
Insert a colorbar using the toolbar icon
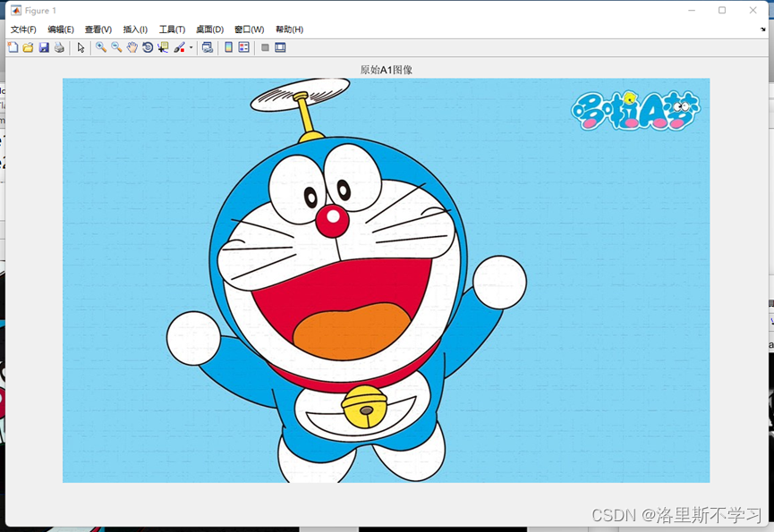coord(228,47)
